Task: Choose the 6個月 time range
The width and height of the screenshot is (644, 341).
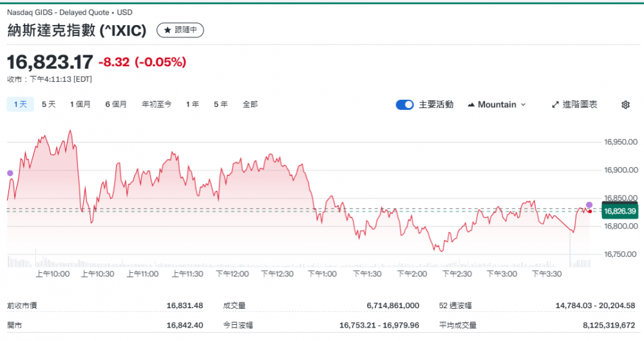Action: 116,104
